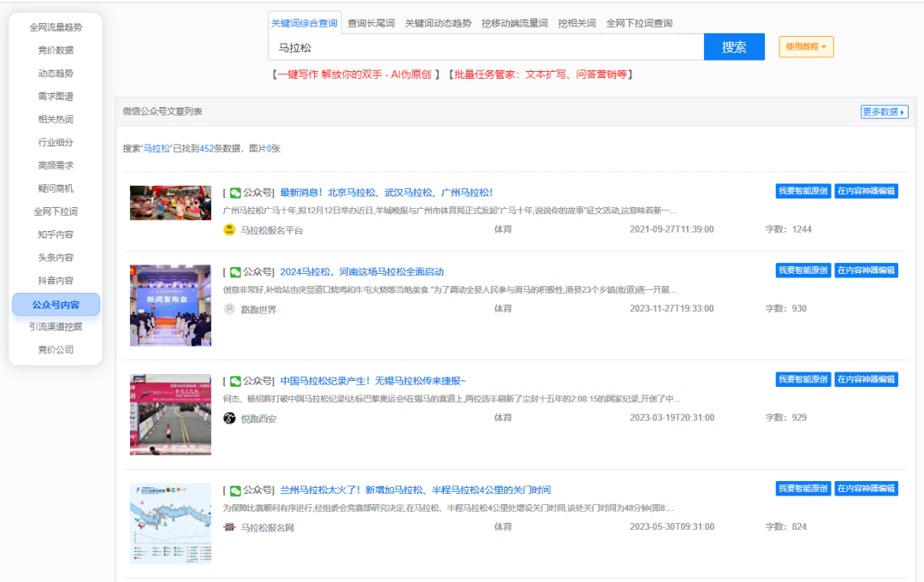Screen dimensions: 924x582
Task: Click the WeChat icon on the 兰州马拉松太火了 article
Action: (235, 490)
